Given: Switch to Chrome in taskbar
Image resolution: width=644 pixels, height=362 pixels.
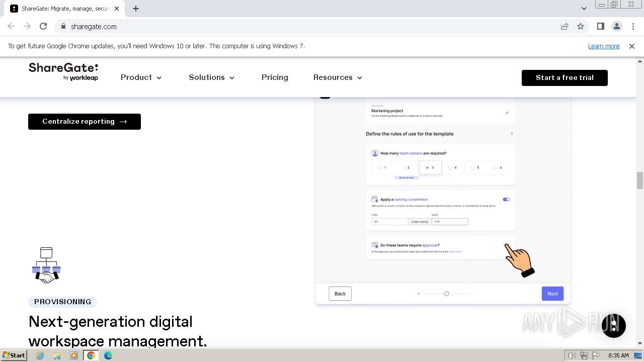Looking at the screenshot, I should point(91,355).
